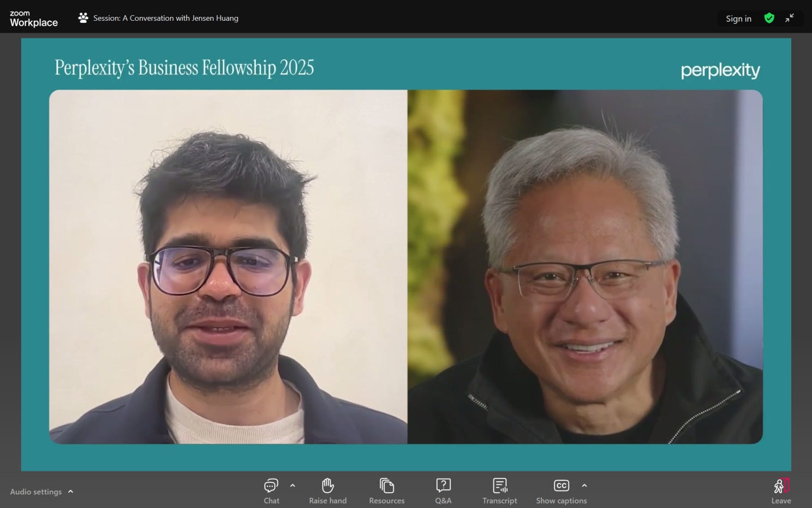This screenshot has height=508, width=812.
Task: Click the Sign in button
Action: [738, 18]
